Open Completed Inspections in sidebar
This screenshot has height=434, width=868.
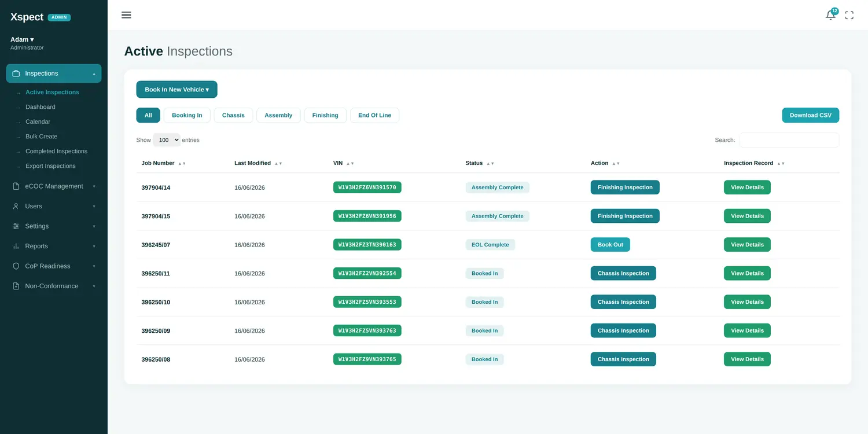coord(56,151)
